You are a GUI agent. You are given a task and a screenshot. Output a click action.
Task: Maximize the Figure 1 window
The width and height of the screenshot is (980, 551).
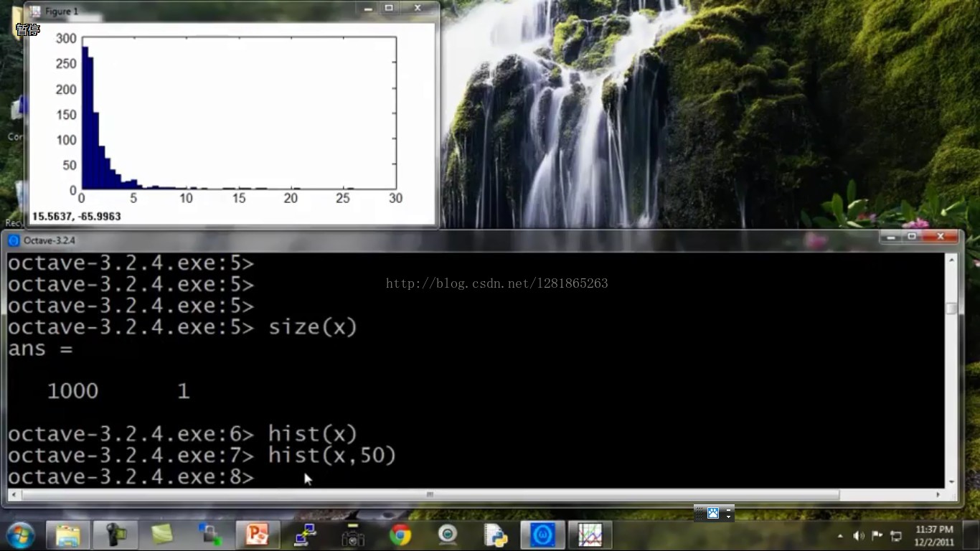(389, 9)
